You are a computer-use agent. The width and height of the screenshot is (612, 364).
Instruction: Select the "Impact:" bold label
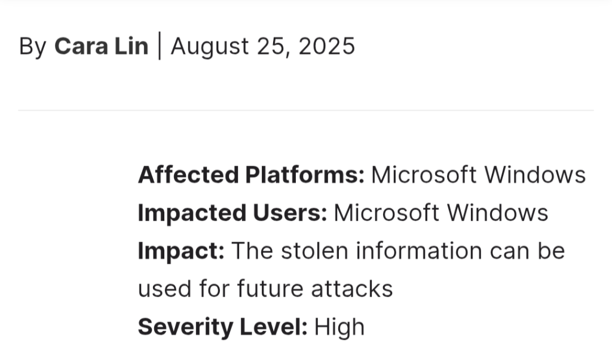[x=182, y=250]
